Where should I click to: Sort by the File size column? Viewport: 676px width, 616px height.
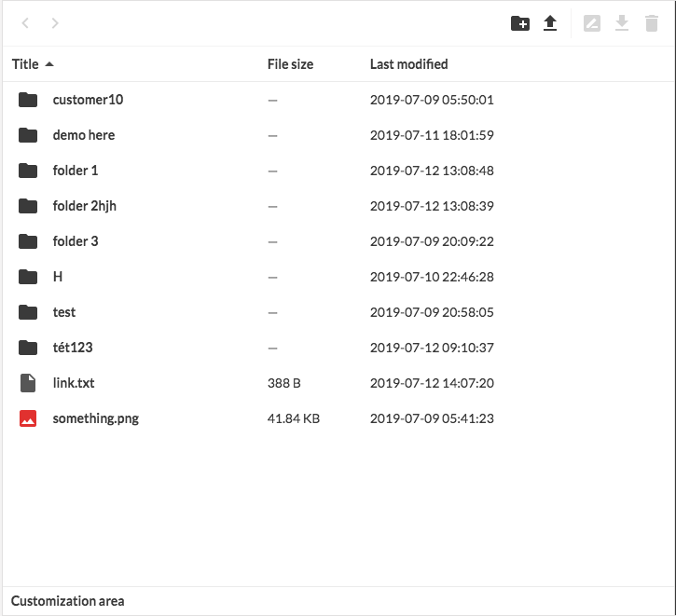tap(290, 64)
